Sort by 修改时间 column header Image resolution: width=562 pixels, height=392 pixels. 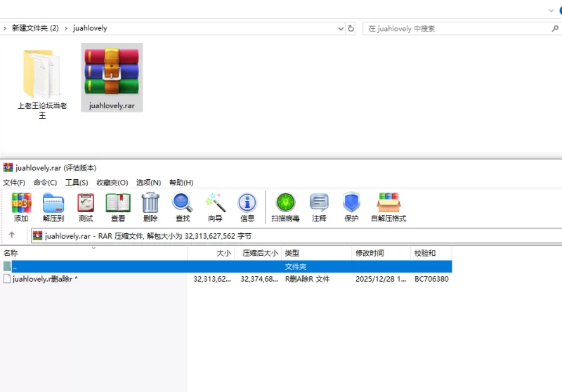[x=381, y=253]
